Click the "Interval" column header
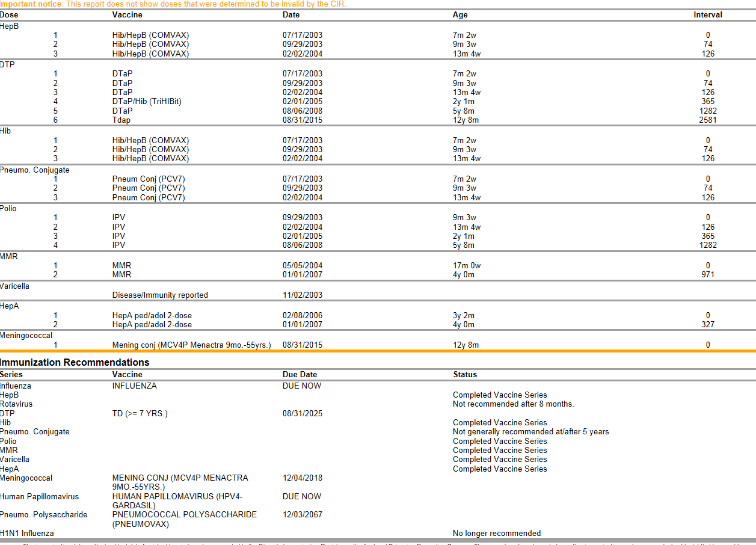This screenshot has height=545, width=756. [x=708, y=14]
